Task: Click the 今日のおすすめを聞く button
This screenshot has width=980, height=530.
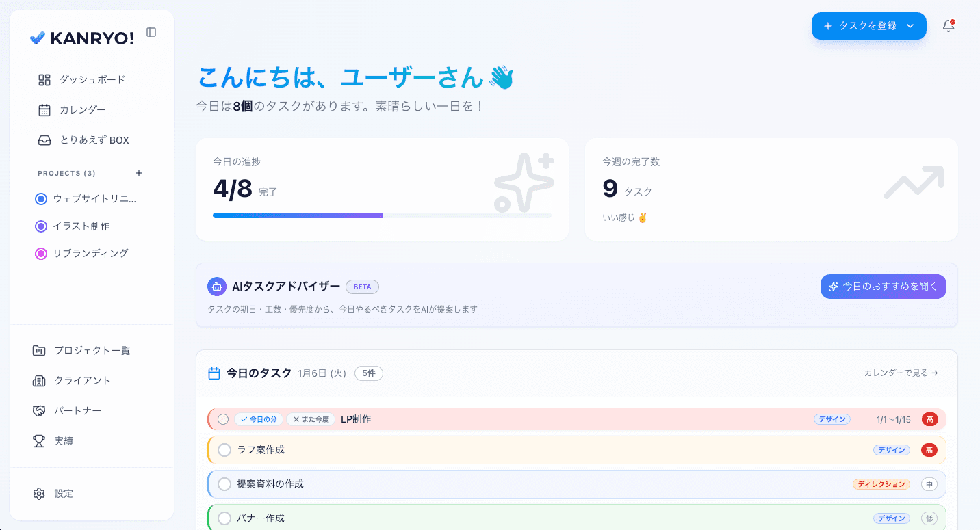Action: click(884, 287)
